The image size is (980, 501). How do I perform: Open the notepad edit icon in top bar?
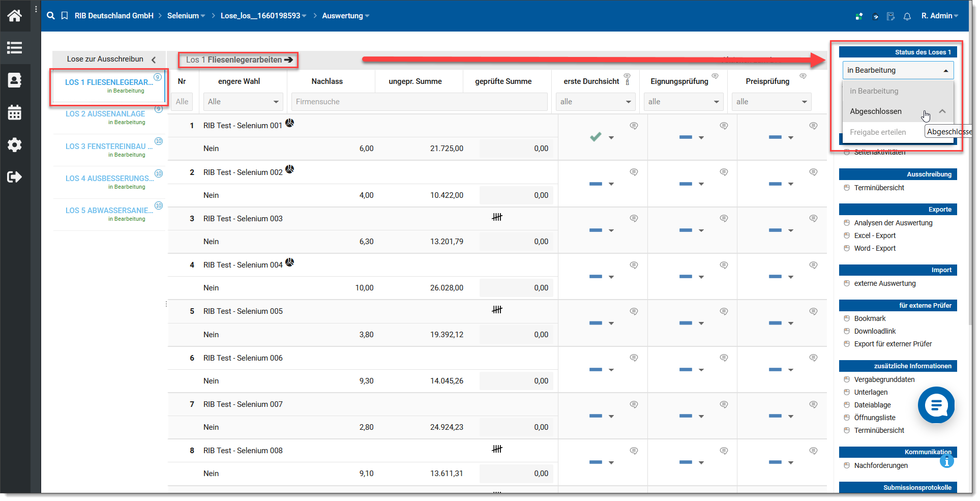point(891,16)
